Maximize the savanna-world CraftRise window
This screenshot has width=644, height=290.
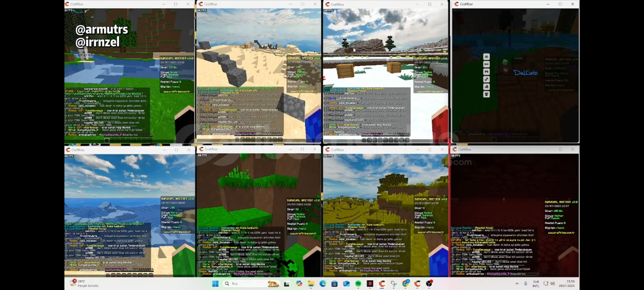point(430,150)
